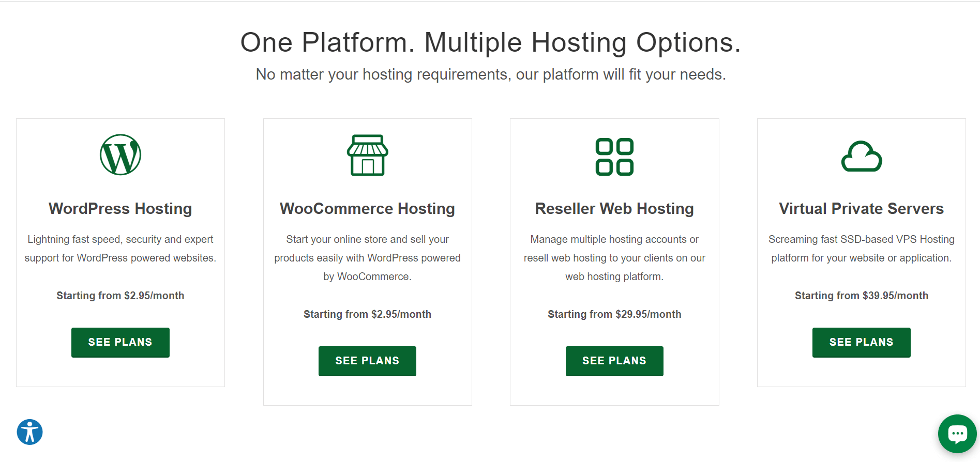Click the 'Start your online store' description
Image resolution: width=980 pixels, height=462 pixels.
point(368,258)
